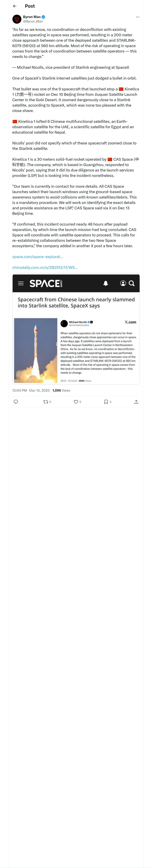Click the @Byron_Wan handle
Screen dimensions: 152x868
point(33,21)
